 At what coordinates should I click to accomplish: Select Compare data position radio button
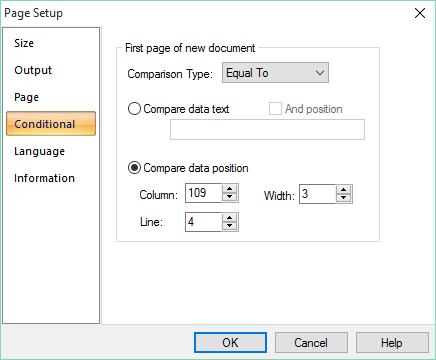point(134,168)
